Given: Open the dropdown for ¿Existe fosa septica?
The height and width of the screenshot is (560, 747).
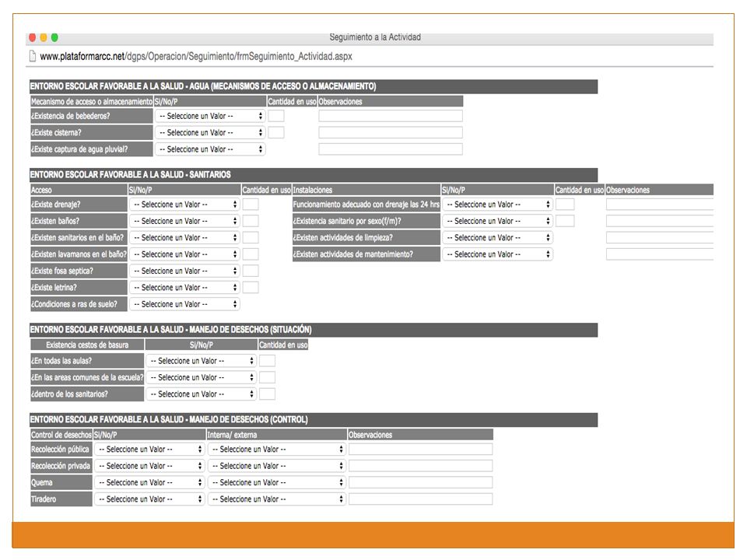Looking at the screenshot, I should [x=184, y=271].
